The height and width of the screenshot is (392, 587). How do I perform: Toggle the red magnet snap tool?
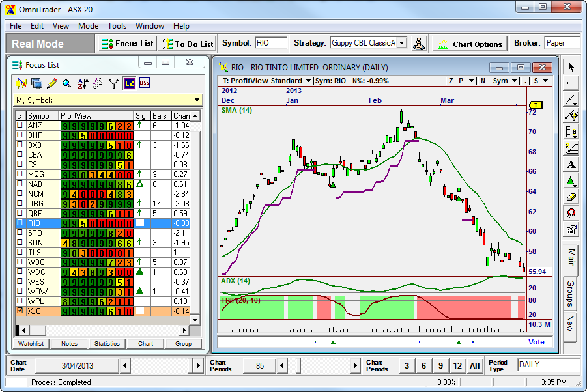click(571, 213)
